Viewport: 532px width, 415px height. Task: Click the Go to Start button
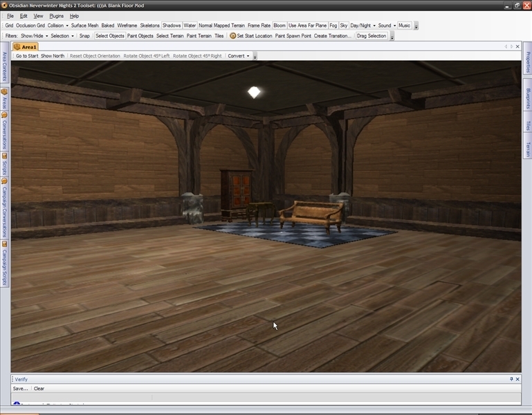27,56
